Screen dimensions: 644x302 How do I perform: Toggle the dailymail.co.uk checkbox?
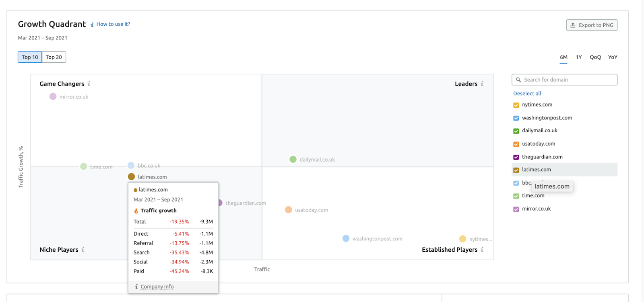(516, 131)
